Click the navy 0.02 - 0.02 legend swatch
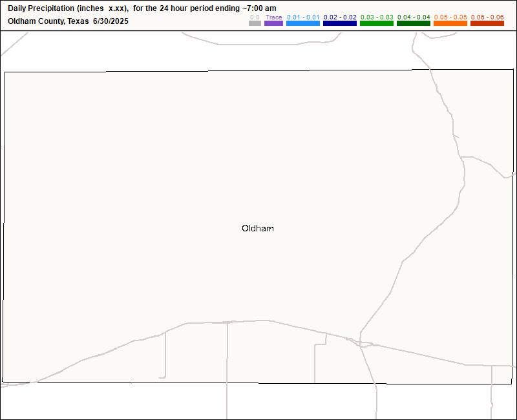The width and height of the screenshot is (517, 420). point(340,23)
